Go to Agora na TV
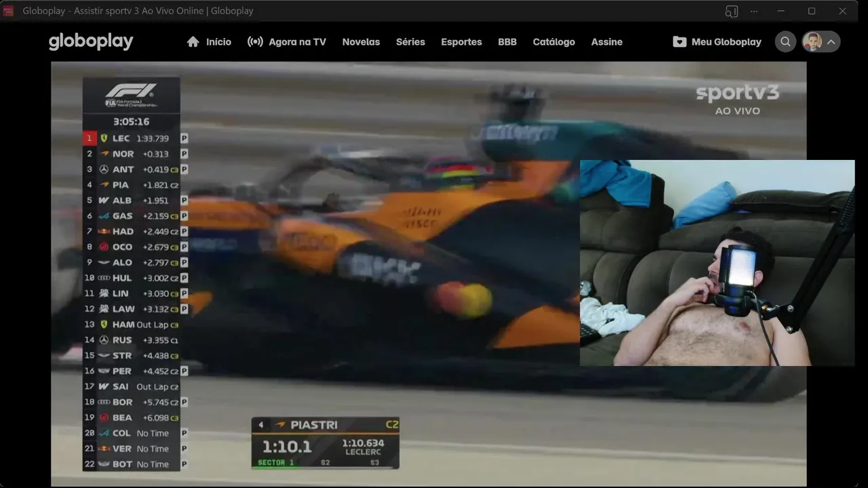Image resolution: width=868 pixels, height=488 pixels. 287,42
